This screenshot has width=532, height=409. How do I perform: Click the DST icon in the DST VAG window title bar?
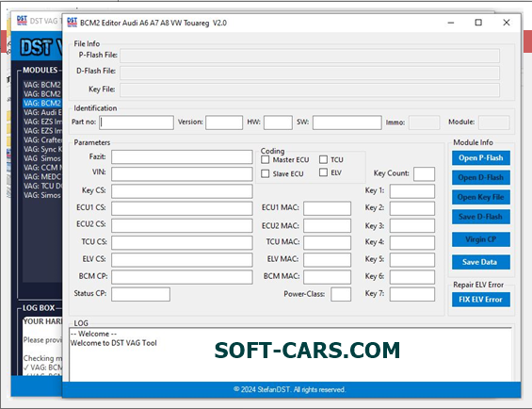[22, 21]
